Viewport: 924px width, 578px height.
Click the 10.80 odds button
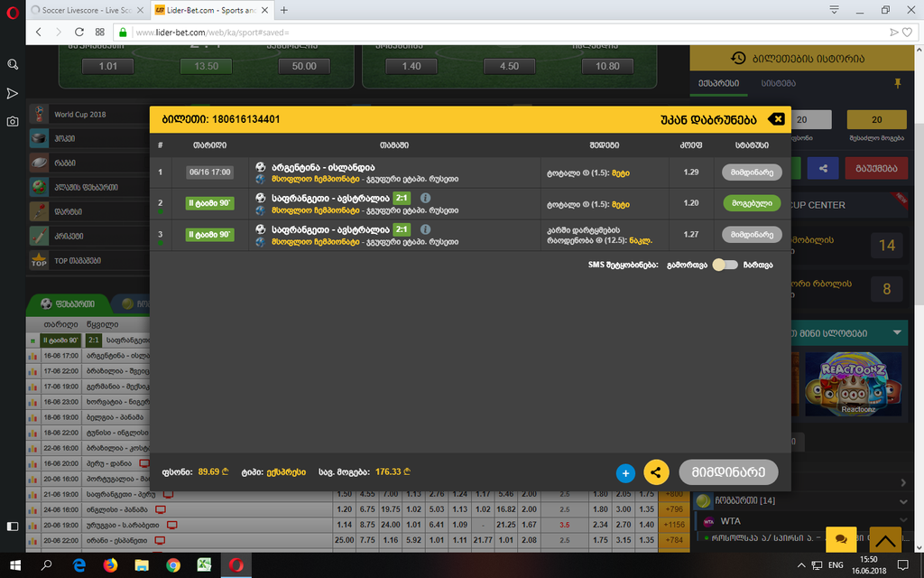(x=607, y=66)
